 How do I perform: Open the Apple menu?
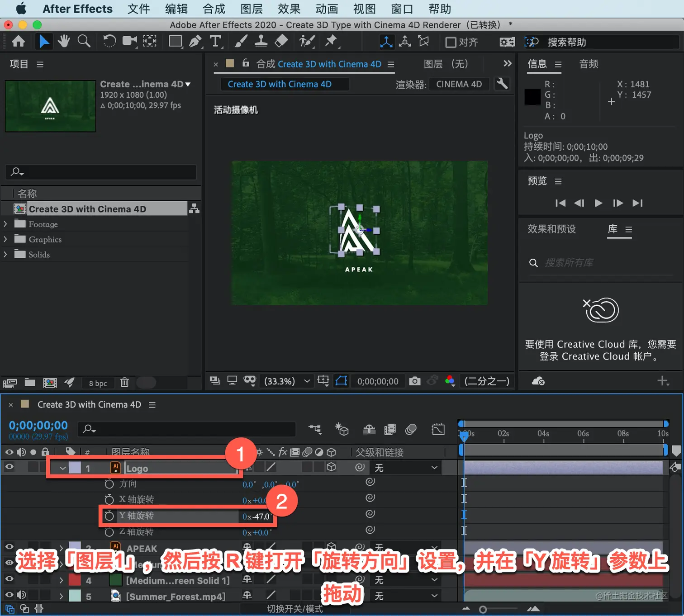[21, 9]
